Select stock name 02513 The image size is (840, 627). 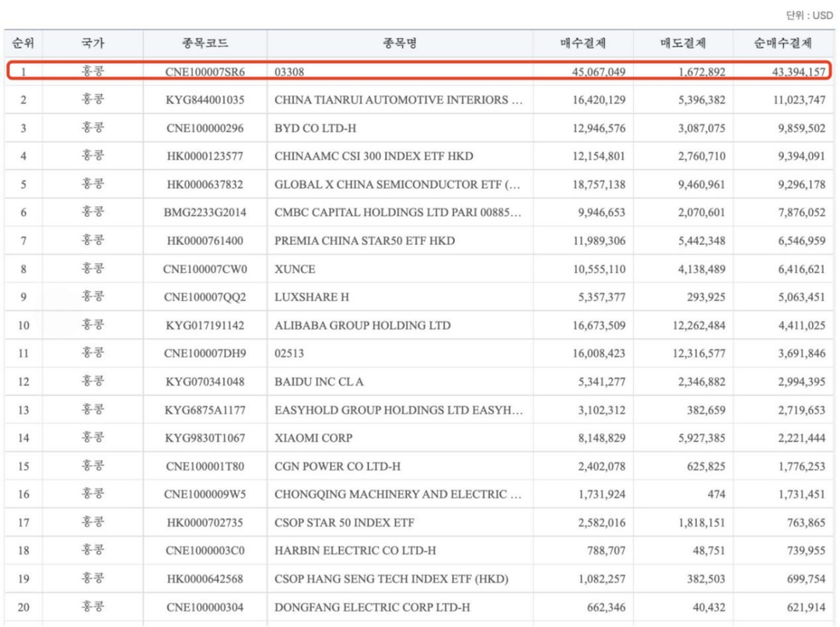click(x=289, y=353)
